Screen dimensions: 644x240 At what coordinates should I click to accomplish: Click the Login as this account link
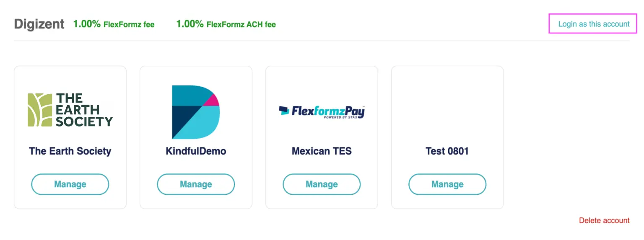pyautogui.click(x=593, y=24)
